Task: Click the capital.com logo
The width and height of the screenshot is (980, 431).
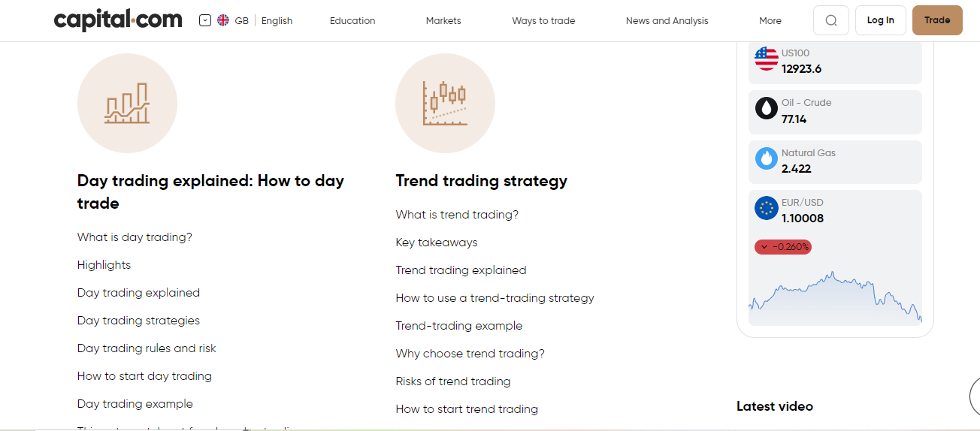Action: tap(118, 20)
